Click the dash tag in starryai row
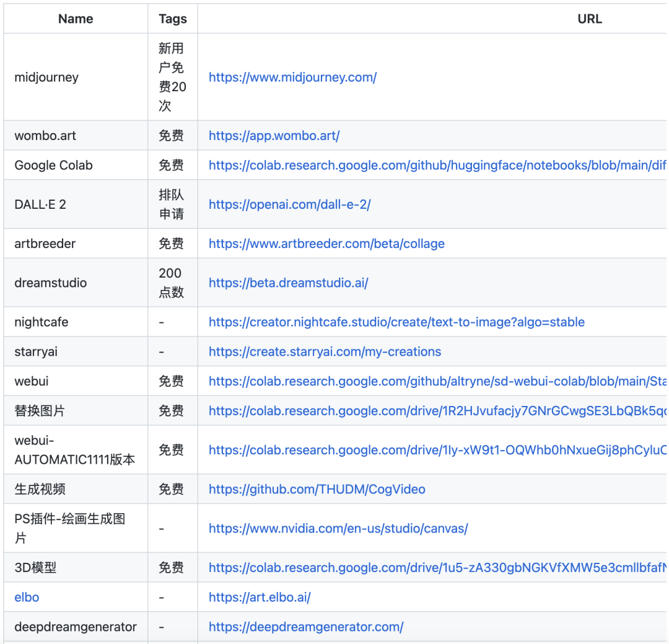Image resolution: width=669 pixels, height=644 pixels. point(161,352)
